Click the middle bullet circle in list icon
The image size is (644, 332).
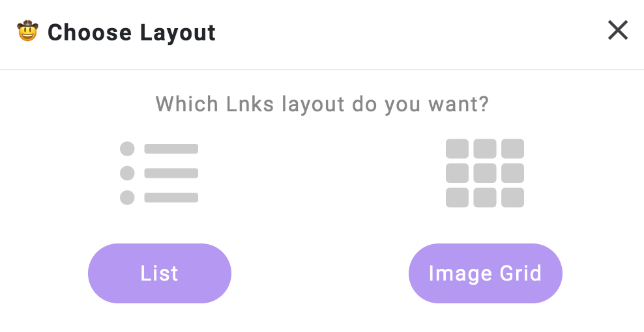(x=127, y=173)
